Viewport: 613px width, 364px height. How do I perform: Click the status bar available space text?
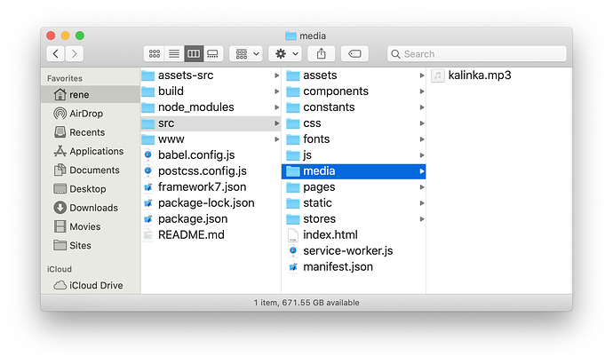point(306,303)
